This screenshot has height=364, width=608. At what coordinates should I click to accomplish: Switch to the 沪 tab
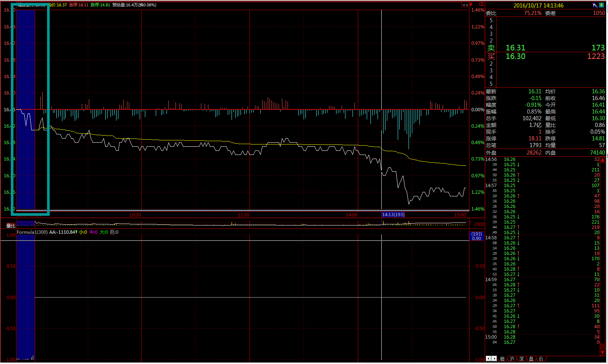coord(512,359)
